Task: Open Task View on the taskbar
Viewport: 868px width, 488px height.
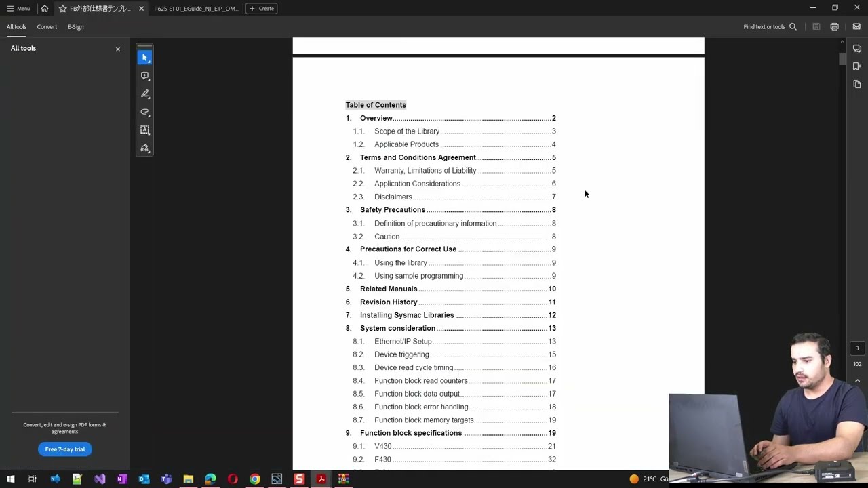Action: coord(33,479)
